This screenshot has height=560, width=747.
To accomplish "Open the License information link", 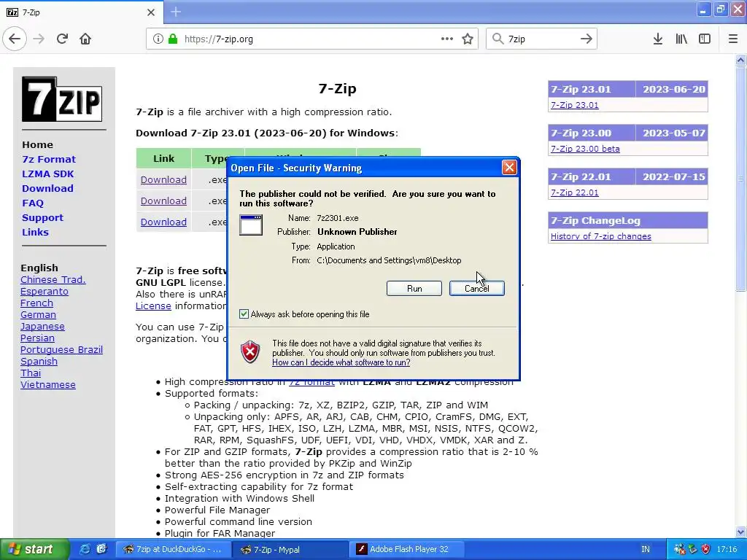I will pos(153,306).
